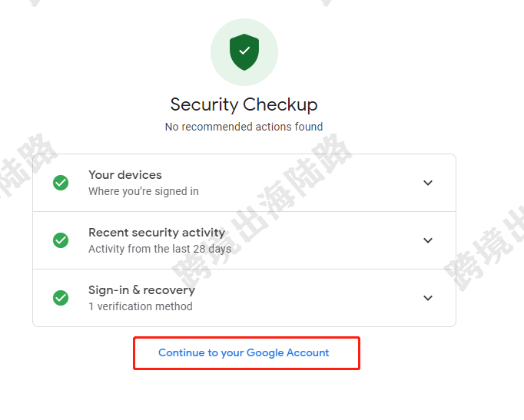Click the word Google in the continue link
Image resolution: width=524 pixels, height=420 pixels.
tap(265, 353)
